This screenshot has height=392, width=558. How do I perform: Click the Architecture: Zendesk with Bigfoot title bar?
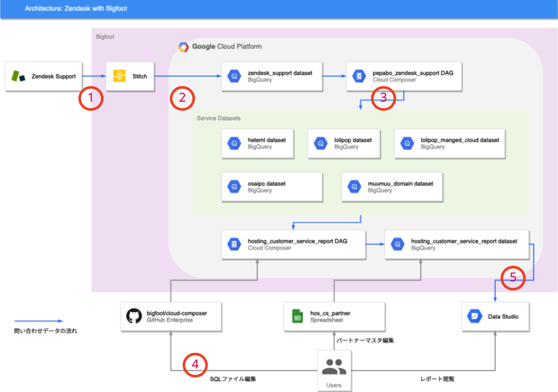pos(76,9)
